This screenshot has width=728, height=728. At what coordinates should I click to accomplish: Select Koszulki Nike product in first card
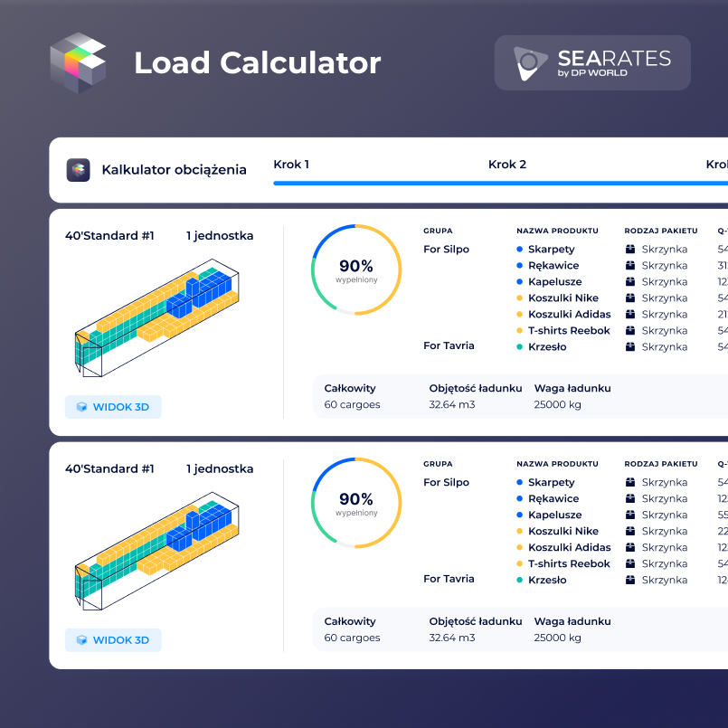[x=563, y=298]
